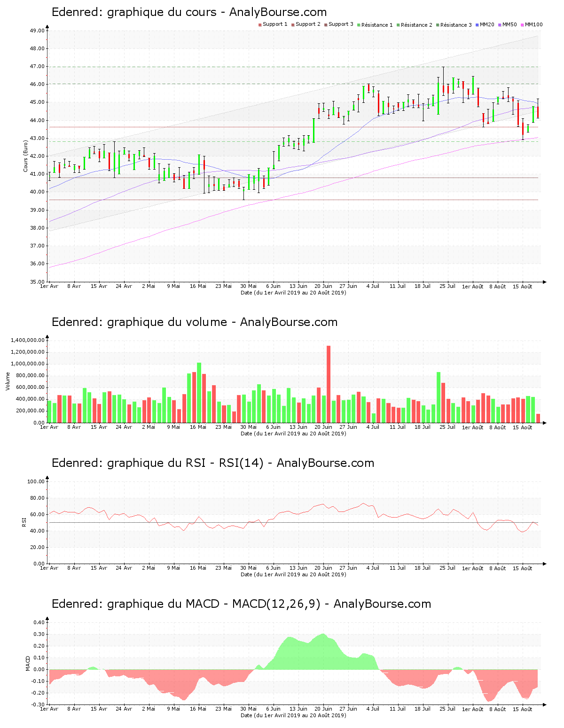Click the 44.00 value on price axis
This screenshot has height=728, width=564.
37,121
